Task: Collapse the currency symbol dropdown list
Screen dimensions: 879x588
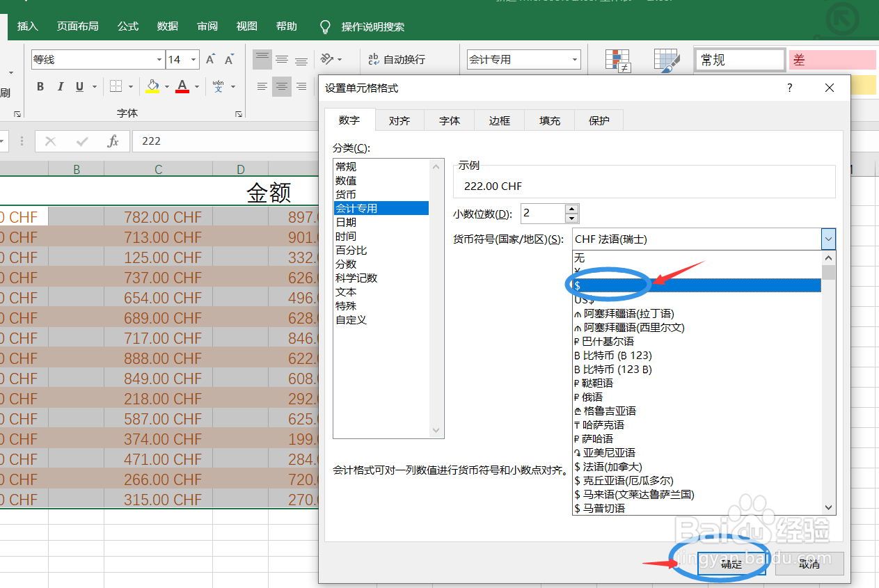Action: coord(827,239)
